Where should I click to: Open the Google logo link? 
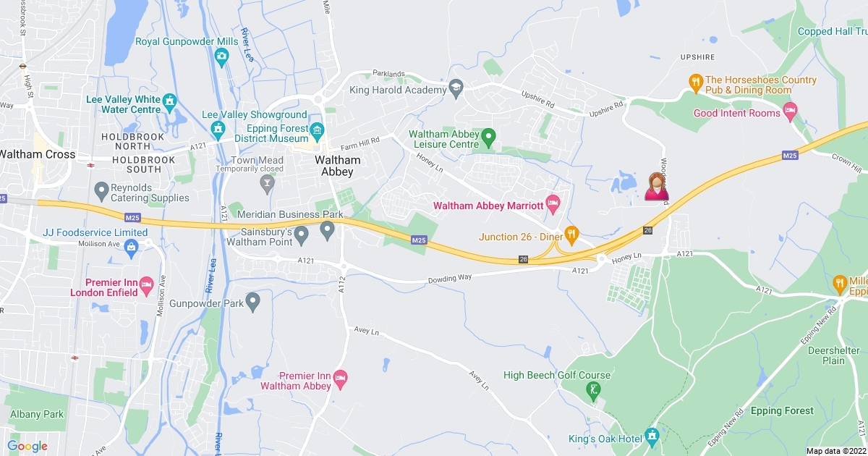(x=27, y=446)
